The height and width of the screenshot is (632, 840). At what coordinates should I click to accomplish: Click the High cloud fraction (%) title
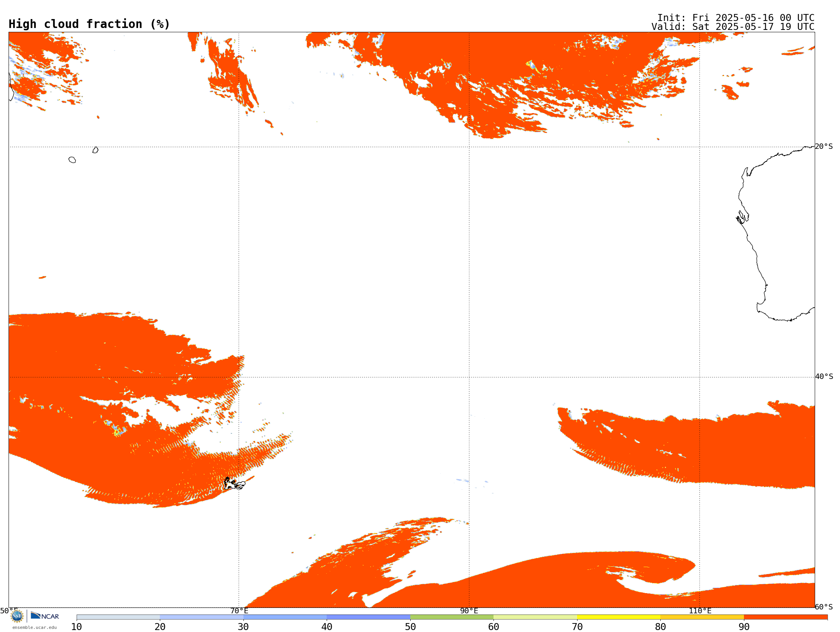pyautogui.click(x=89, y=24)
